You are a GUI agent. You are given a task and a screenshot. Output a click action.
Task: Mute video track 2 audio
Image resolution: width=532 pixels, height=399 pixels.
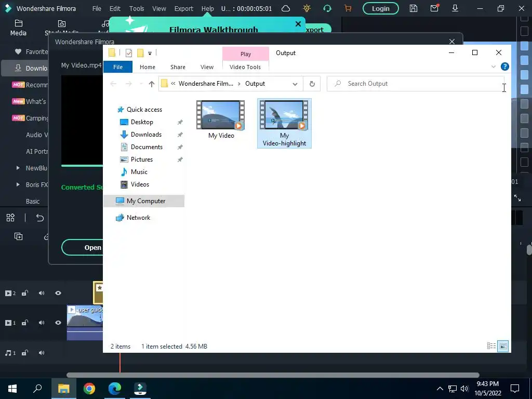pos(42,293)
